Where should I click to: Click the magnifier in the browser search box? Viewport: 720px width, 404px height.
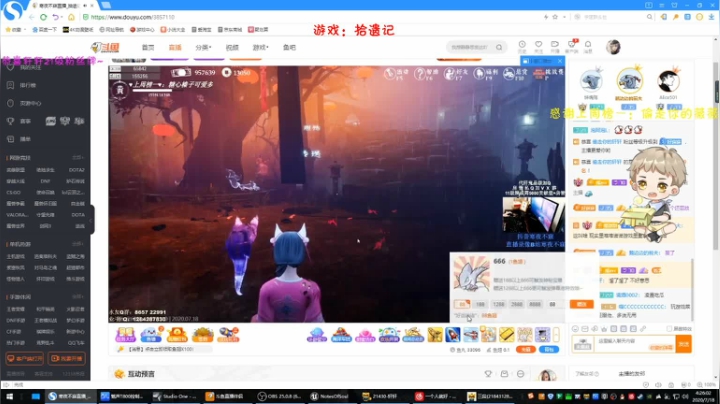649,17
